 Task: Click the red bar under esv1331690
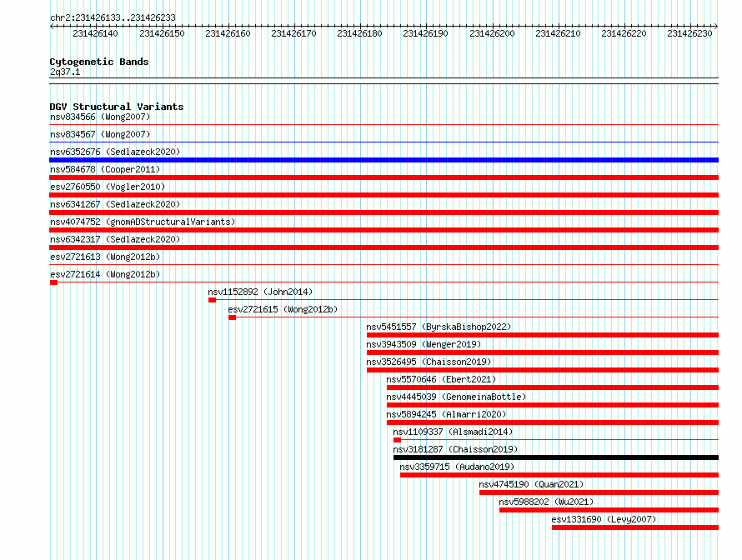click(635, 527)
